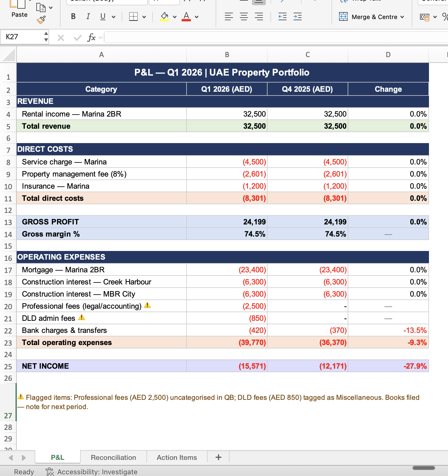The height and width of the screenshot is (476, 448).
Task: Open the underline style dropdown arrow
Action: [114, 17]
